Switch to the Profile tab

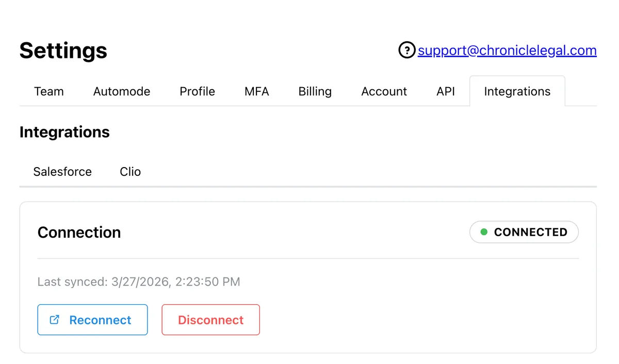197,91
